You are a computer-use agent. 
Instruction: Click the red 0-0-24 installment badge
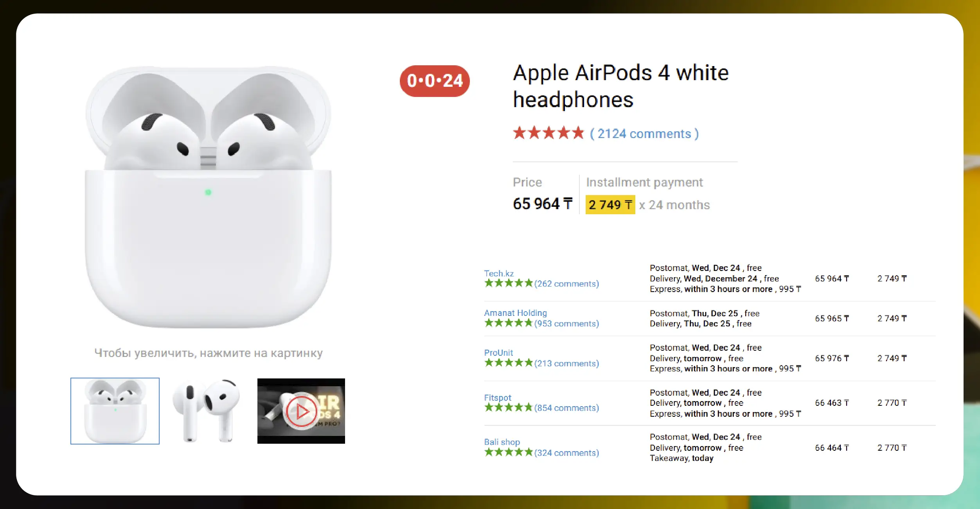[434, 81]
